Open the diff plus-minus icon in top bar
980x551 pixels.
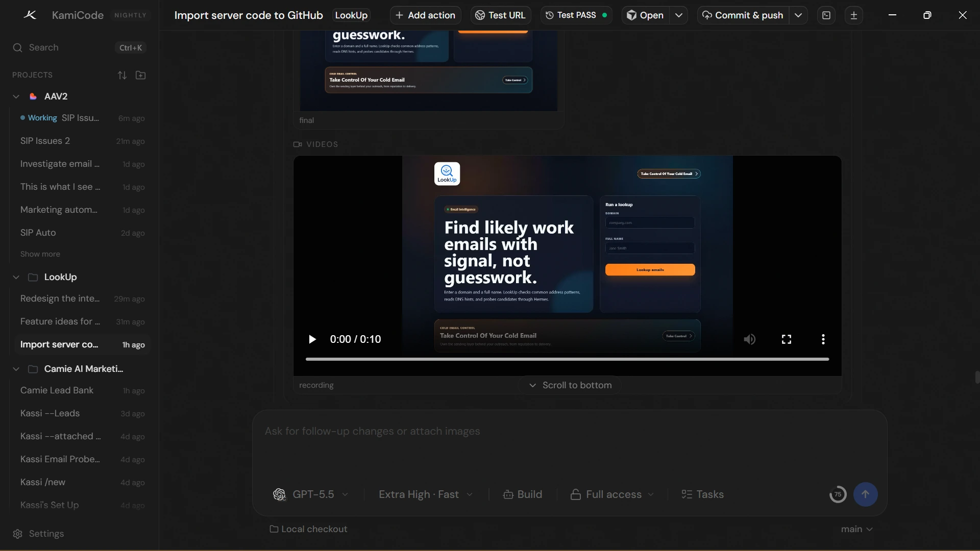click(854, 15)
